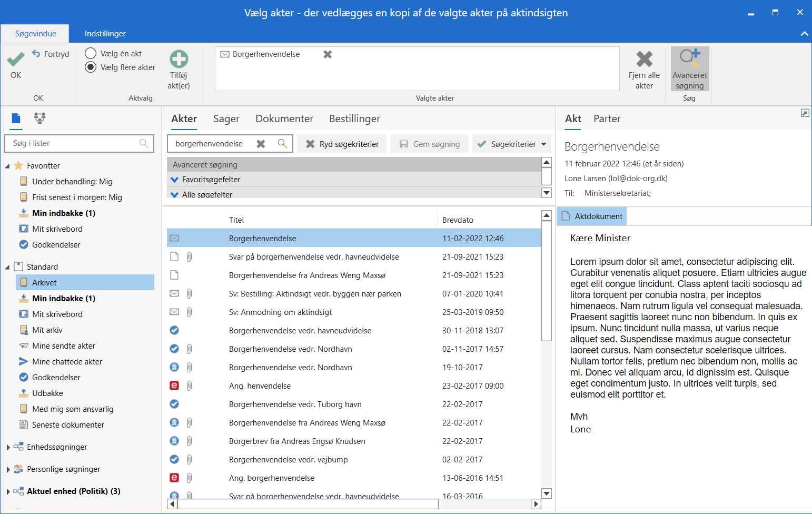Click the paperclip on Svar på borgerhenvendelse row
The height and width of the screenshot is (514, 812).
point(190,256)
